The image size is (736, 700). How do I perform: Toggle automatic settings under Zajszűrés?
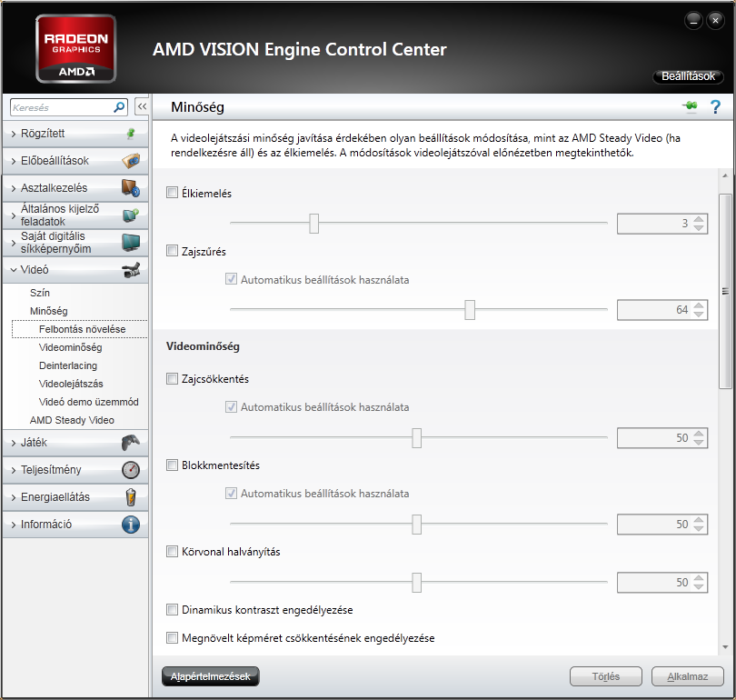point(231,279)
